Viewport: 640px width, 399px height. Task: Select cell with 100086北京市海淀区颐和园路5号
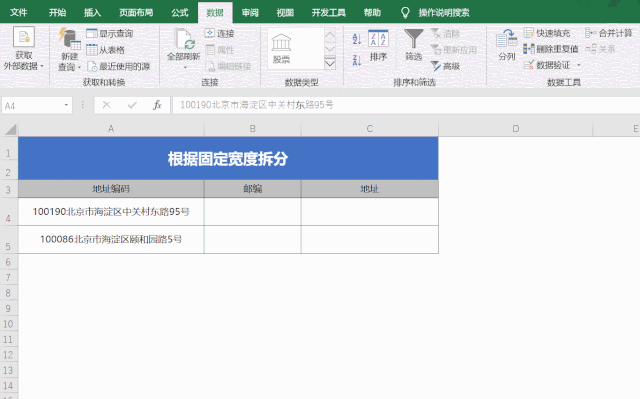click(111, 239)
